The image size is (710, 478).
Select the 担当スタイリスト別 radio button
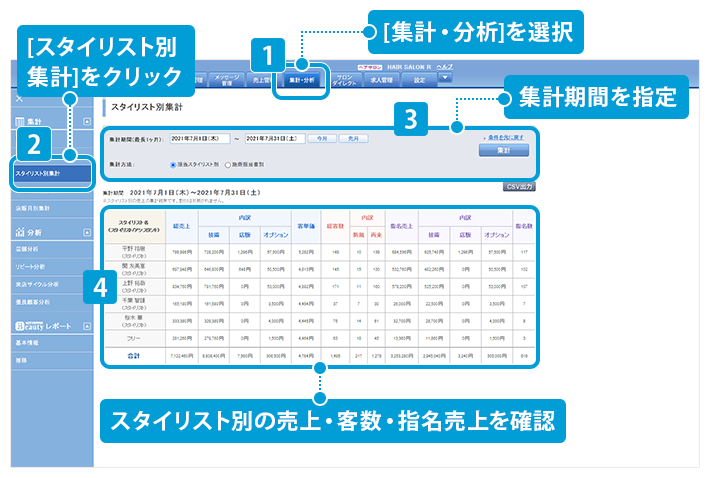pos(173,164)
